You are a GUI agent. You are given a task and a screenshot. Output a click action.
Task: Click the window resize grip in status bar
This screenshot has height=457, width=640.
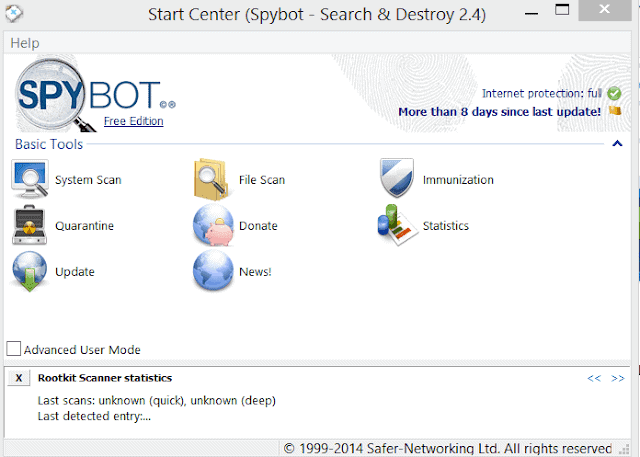(625, 448)
